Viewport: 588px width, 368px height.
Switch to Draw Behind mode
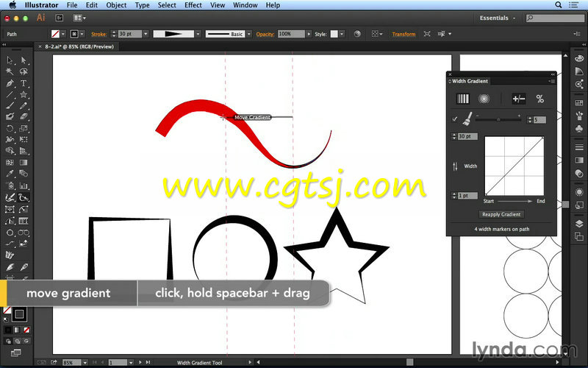(17, 342)
